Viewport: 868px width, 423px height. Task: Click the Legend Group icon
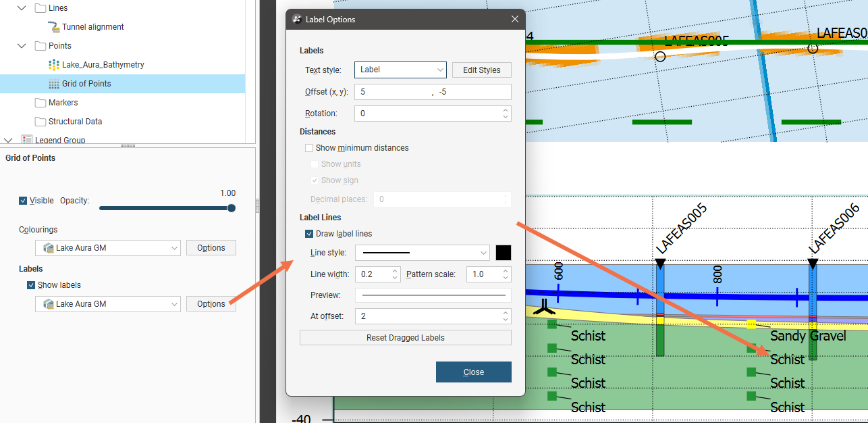coord(27,140)
